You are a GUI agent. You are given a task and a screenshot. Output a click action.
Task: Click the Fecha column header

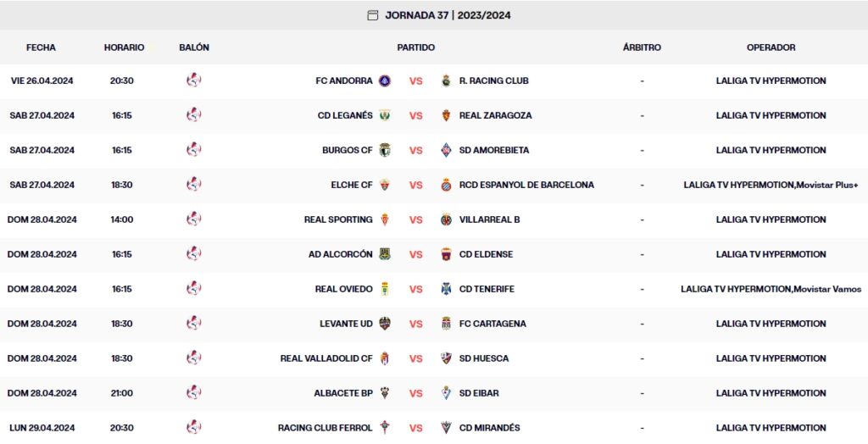tap(41, 47)
